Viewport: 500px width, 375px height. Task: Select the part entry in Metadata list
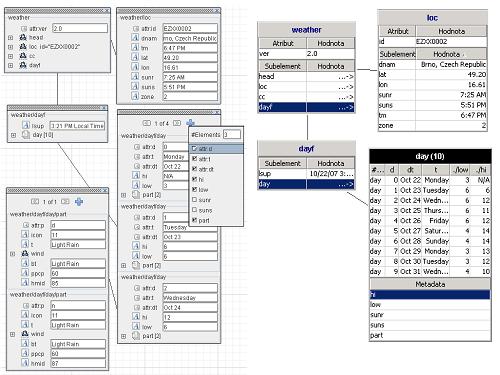(x=430, y=335)
